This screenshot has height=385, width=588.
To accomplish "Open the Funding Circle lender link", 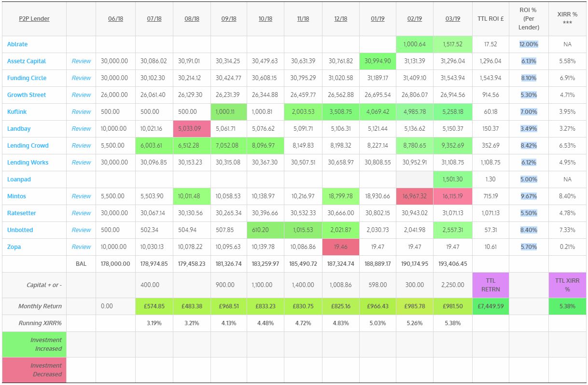I will pyautogui.click(x=27, y=78).
